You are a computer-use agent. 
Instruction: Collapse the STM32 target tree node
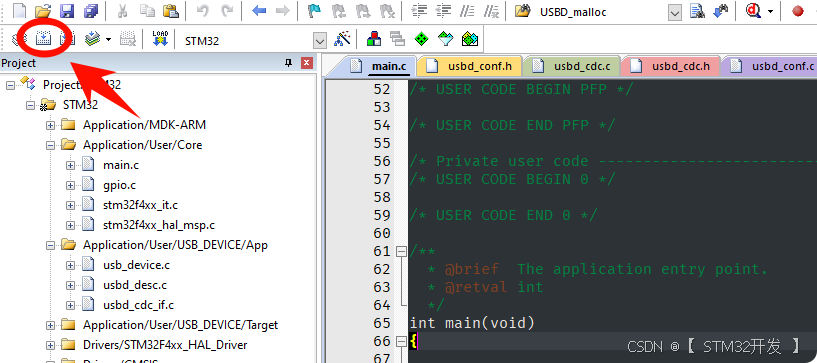click(30, 105)
